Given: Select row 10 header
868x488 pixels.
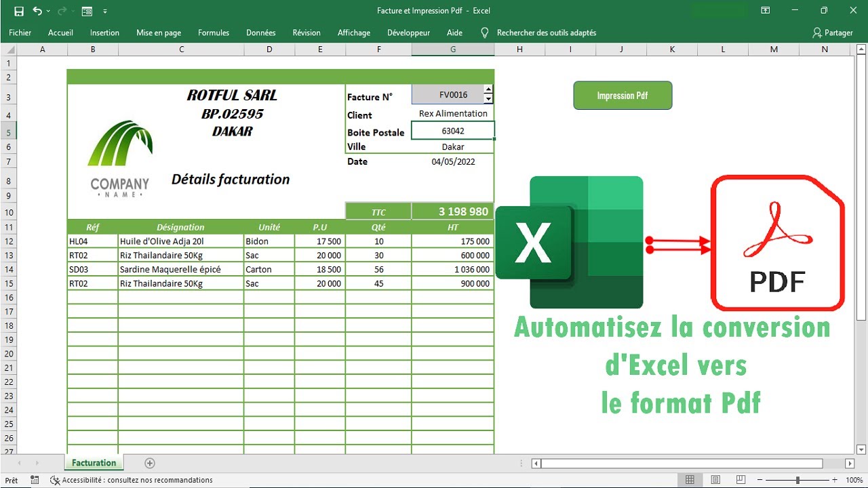Looking at the screenshot, I should click(8, 212).
